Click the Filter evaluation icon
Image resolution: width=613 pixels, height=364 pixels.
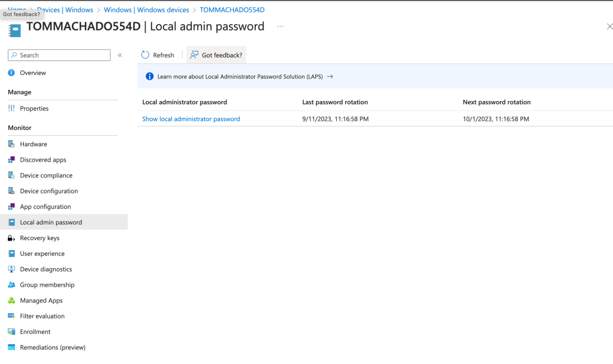[11, 316]
